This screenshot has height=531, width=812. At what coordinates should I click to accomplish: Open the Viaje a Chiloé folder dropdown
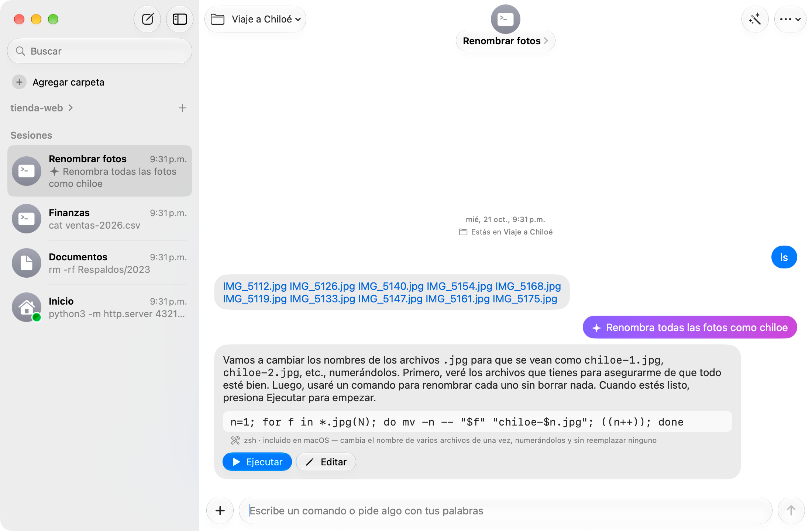click(255, 19)
